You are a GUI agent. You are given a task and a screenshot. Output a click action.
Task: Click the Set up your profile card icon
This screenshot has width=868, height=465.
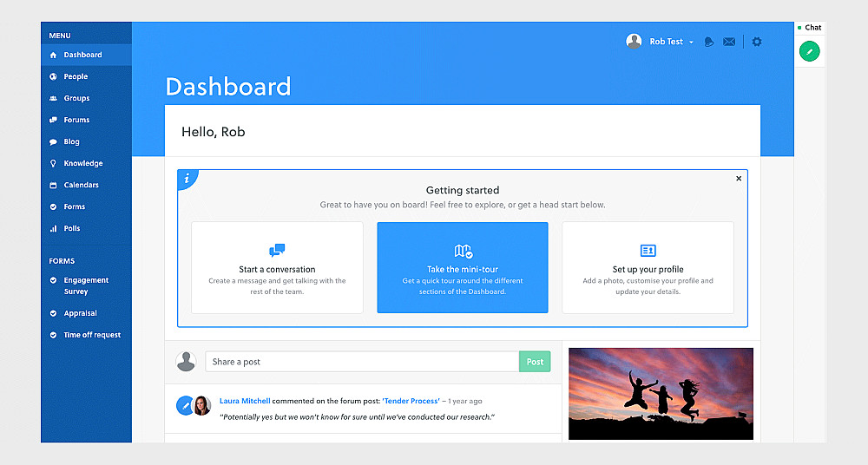point(648,250)
